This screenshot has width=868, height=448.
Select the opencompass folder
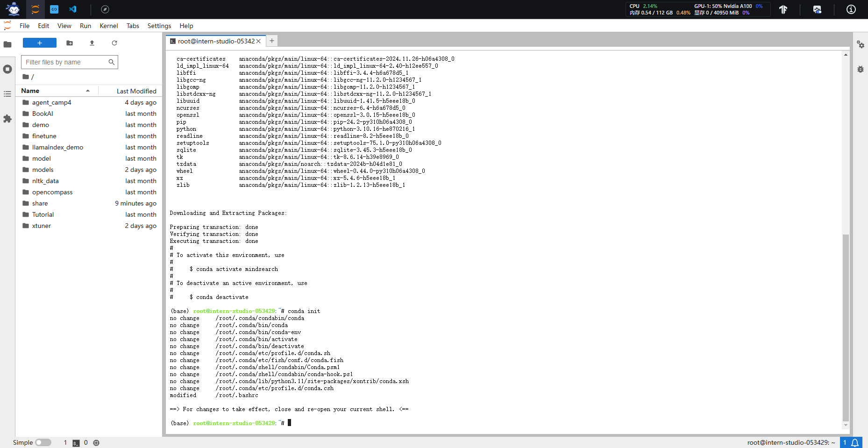pyautogui.click(x=89, y=192)
